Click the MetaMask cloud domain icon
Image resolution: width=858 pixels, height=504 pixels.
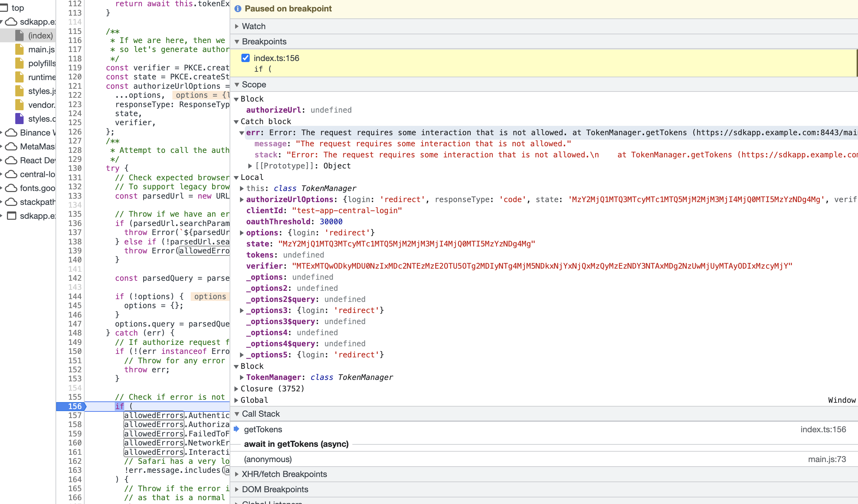pos(11,147)
